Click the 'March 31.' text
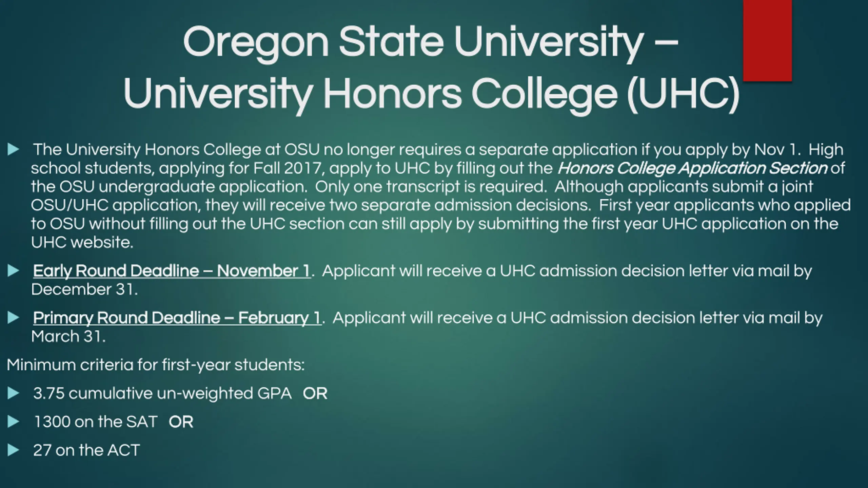Viewport: 868px width, 488px height. (68, 337)
